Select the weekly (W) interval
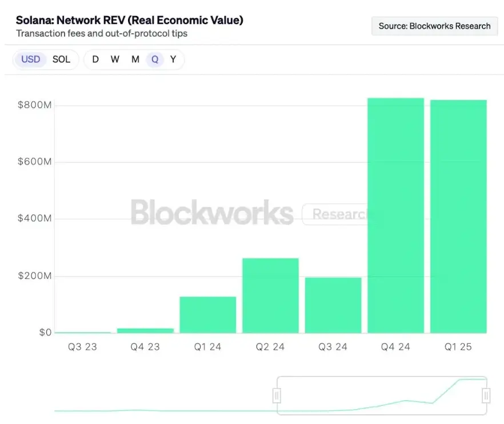The width and height of the screenshot is (504, 424). (115, 59)
